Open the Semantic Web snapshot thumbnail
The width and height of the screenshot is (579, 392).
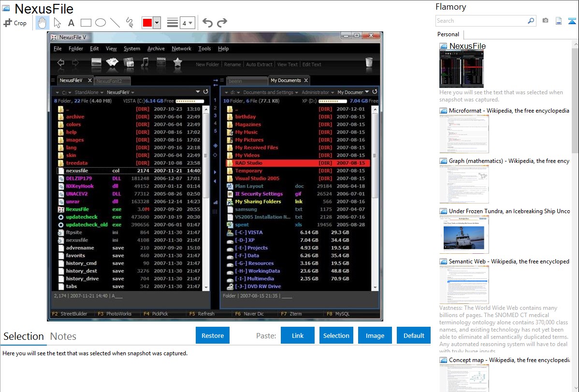pyautogui.click(x=464, y=284)
